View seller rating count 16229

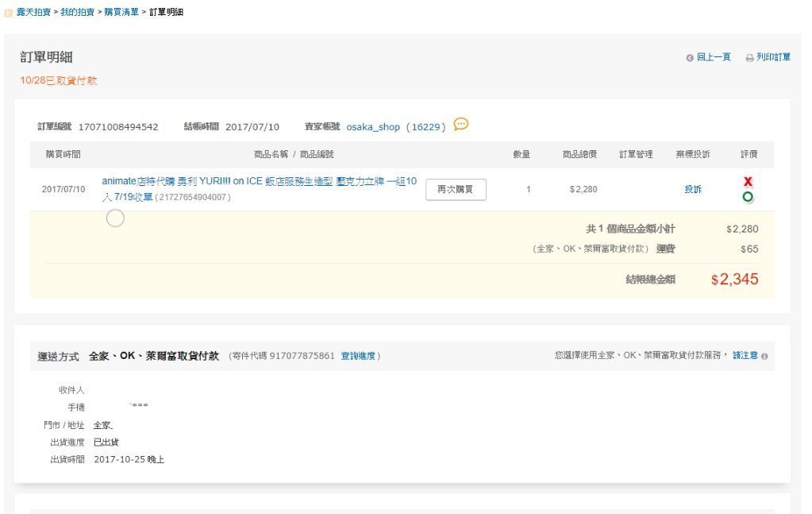pos(425,127)
